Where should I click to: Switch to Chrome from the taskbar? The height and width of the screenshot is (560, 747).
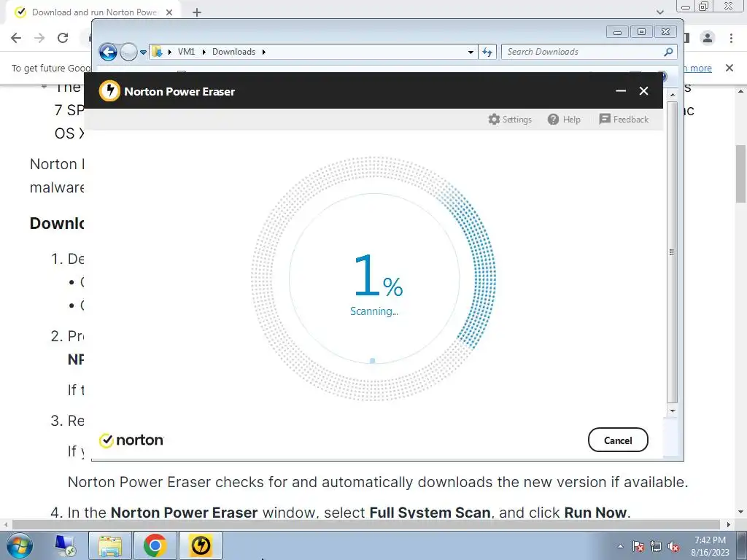click(x=155, y=545)
